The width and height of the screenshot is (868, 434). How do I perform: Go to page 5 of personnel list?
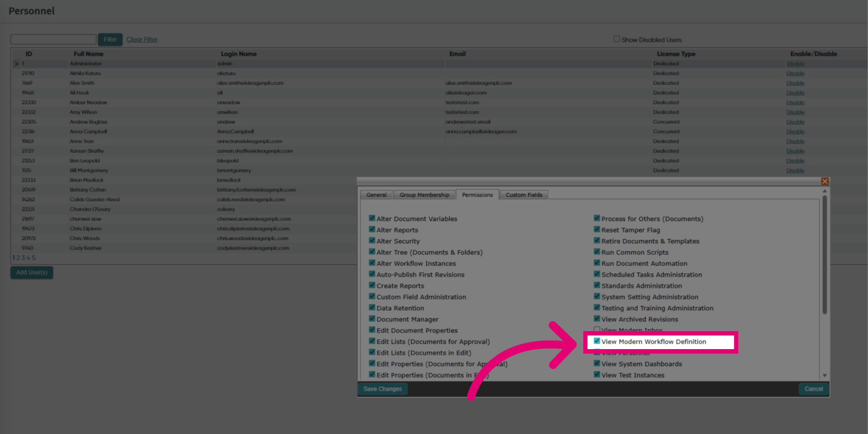(x=33, y=258)
